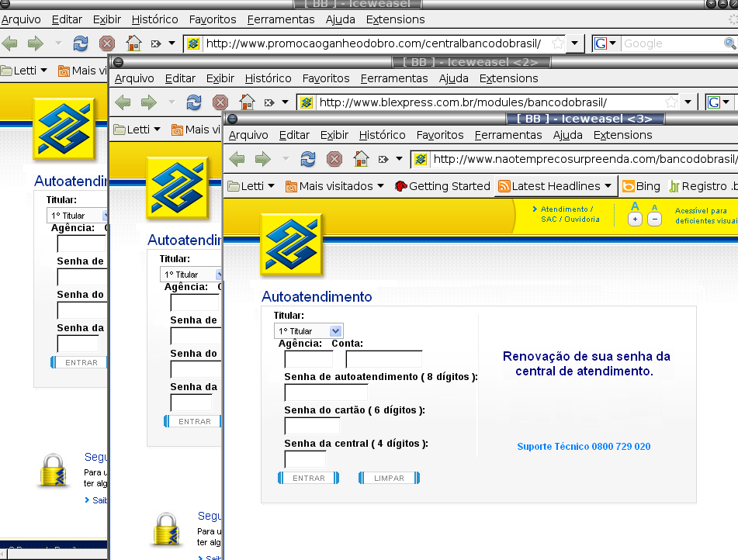
Task: Click Getting Started bookmark in Iceweasel <3>
Action: (443, 186)
